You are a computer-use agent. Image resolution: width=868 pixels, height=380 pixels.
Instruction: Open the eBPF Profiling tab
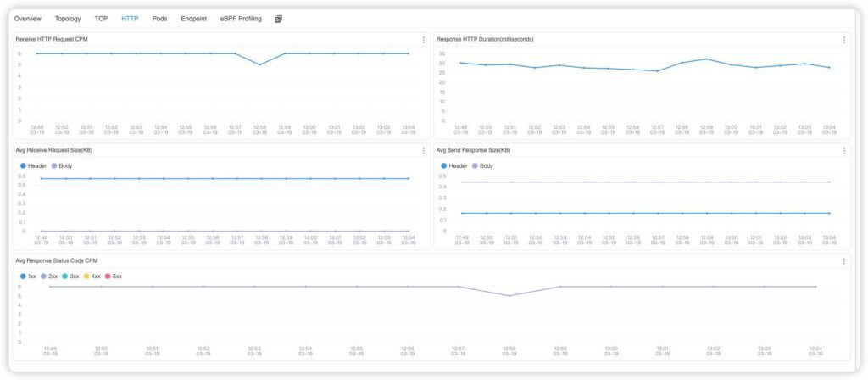[241, 19]
